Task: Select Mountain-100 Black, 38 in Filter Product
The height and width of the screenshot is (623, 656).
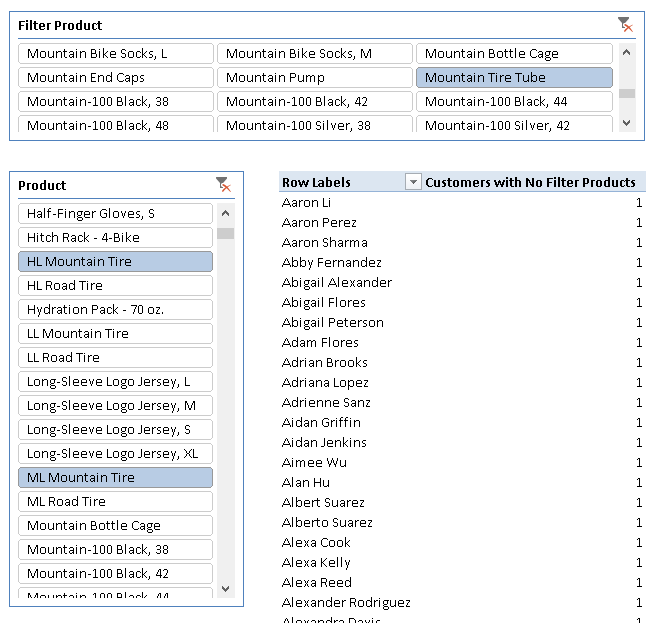Action: click(x=116, y=101)
